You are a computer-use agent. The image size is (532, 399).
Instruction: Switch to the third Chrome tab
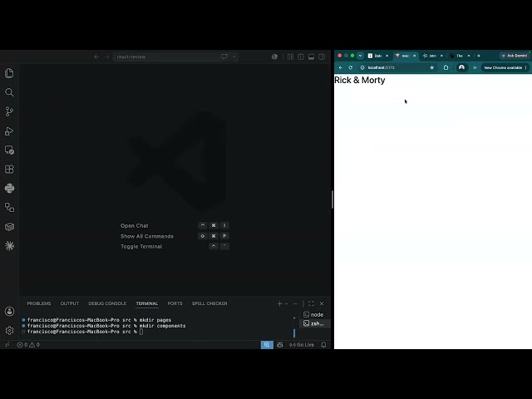pos(431,56)
